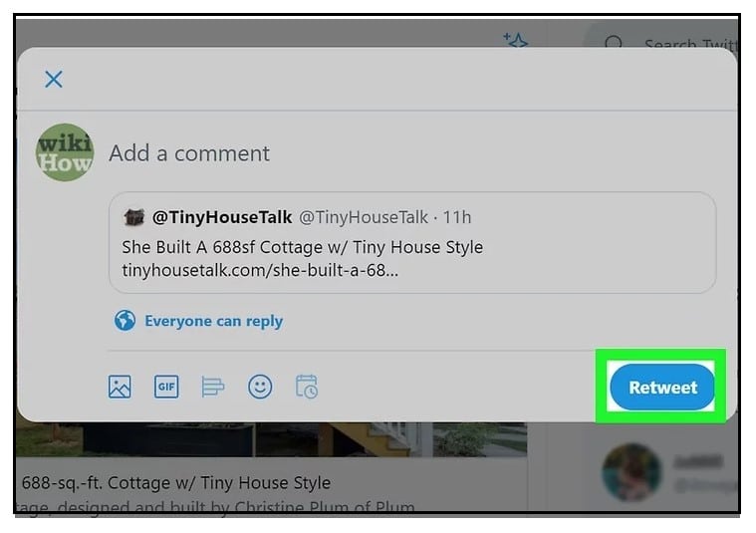Click the TinyHouseTalk small avatar icon
The image size is (756, 533).
(134, 217)
